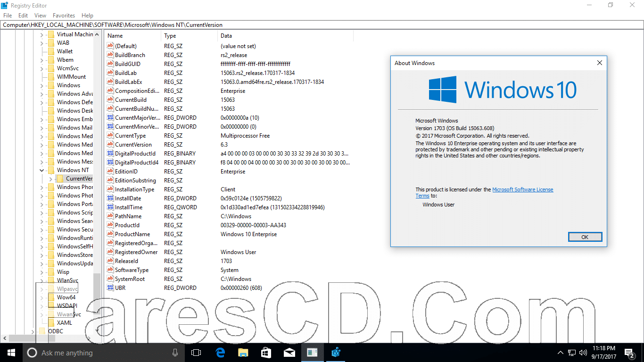The height and width of the screenshot is (362, 644).
Task: Expand the WAB registry key
Action: [41, 43]
